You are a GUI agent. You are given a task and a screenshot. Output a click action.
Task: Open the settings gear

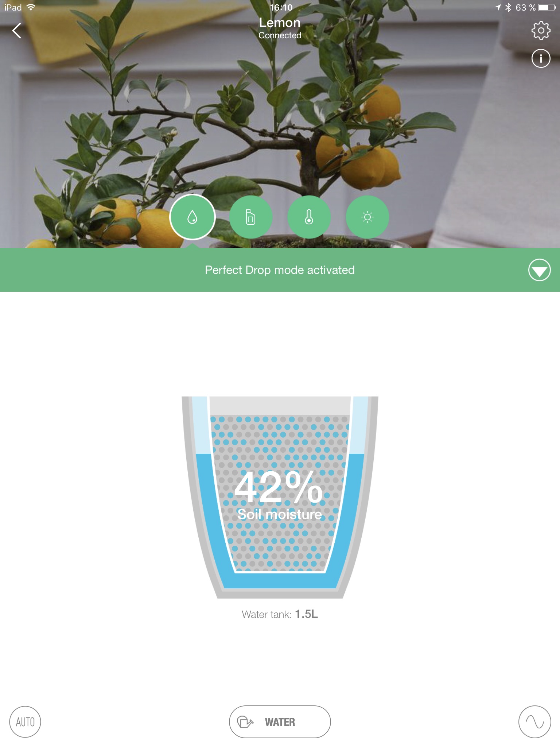click(x=541, y=31)
